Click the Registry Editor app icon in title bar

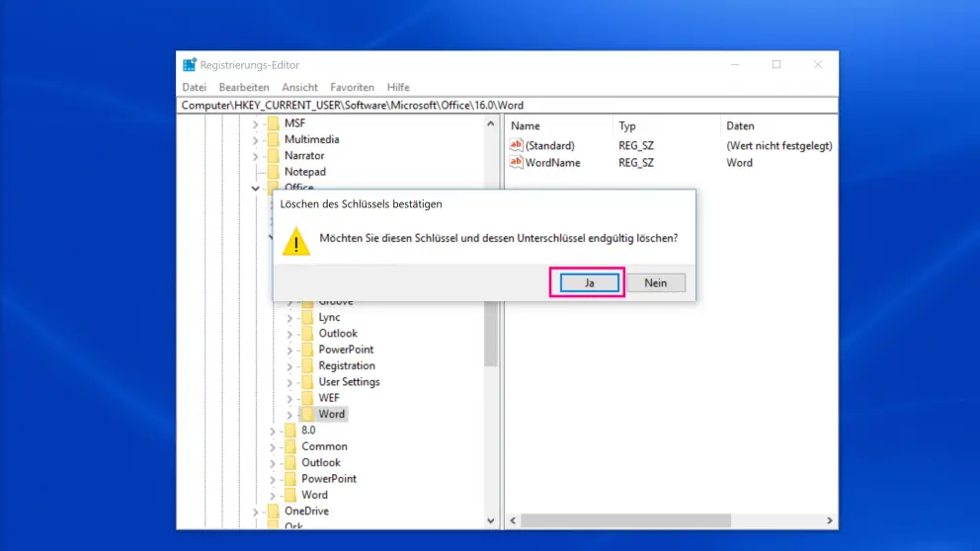click(x=190, y=64)
